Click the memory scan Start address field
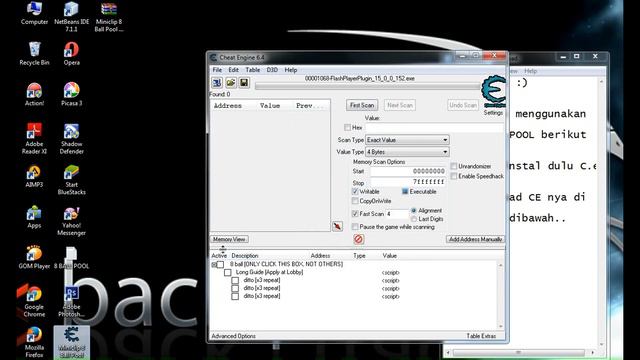640x360 pixels. 408,171
